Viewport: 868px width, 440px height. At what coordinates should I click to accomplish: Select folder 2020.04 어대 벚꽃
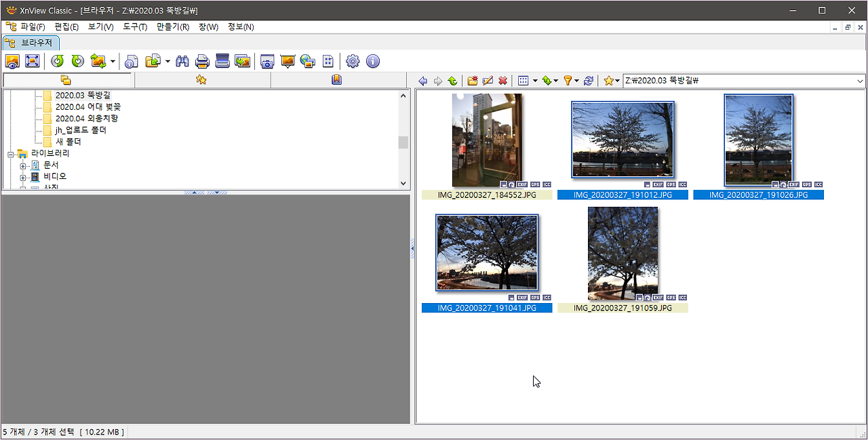(x=88, y=107)
